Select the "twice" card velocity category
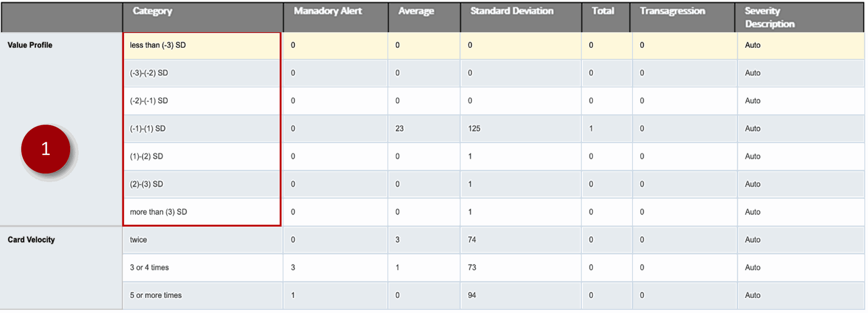868x313 pixels. point(138,240)
